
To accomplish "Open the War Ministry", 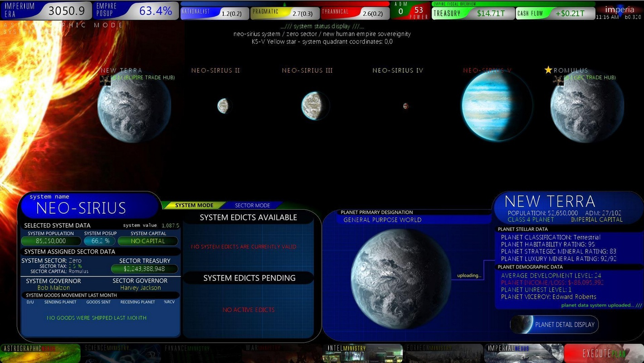I will 282,353.
